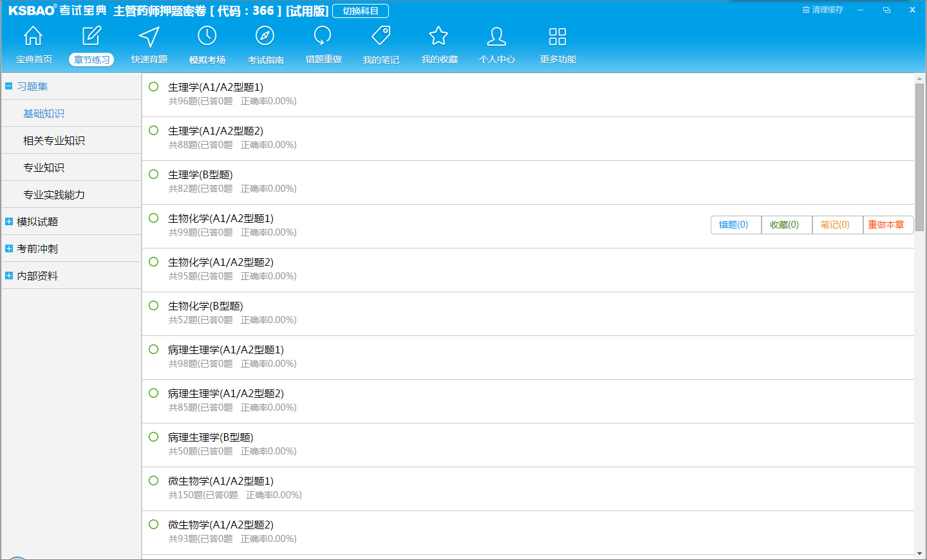Click the 重做本章 button
The width and height of the screenshot is (927, 560).
(x=888, y=225)
